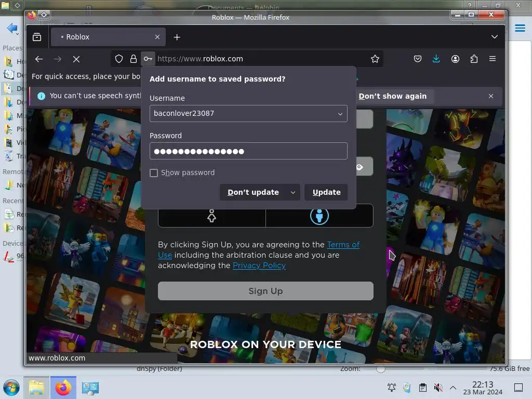Open the Username dropdown list

[340, 114]
